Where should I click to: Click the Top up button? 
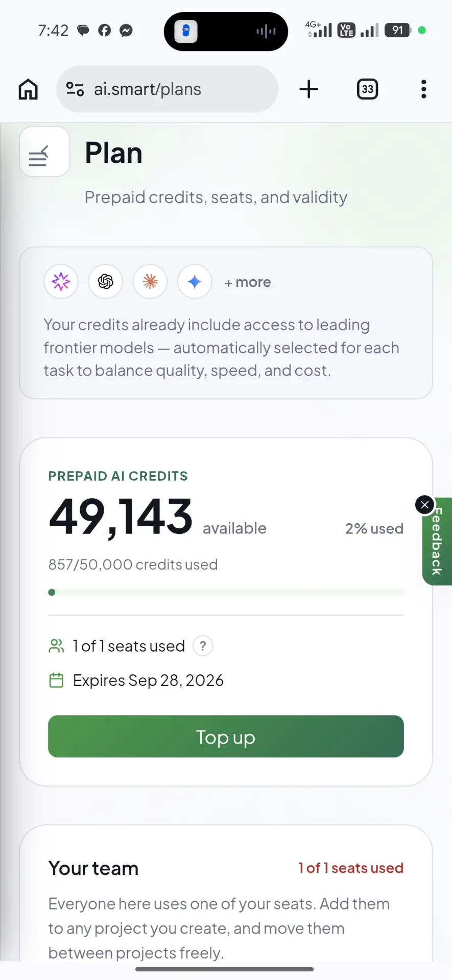(x=226, y=737)
